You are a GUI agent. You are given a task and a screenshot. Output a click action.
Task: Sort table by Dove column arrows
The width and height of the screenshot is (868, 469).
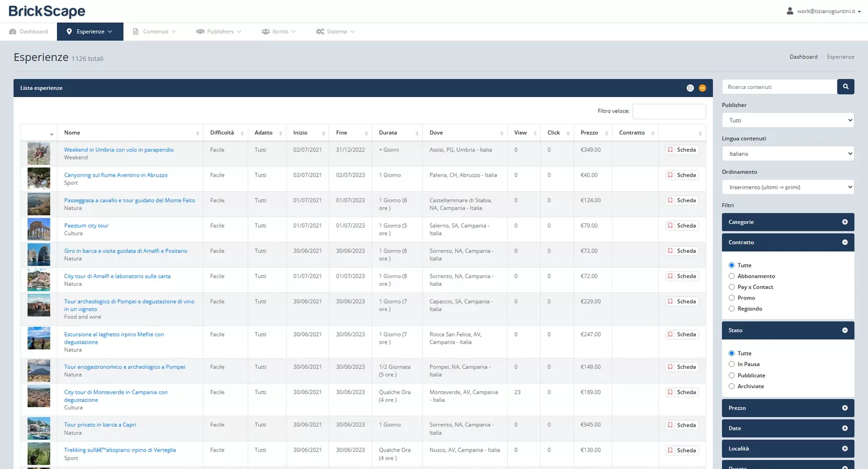coord(501,133)
